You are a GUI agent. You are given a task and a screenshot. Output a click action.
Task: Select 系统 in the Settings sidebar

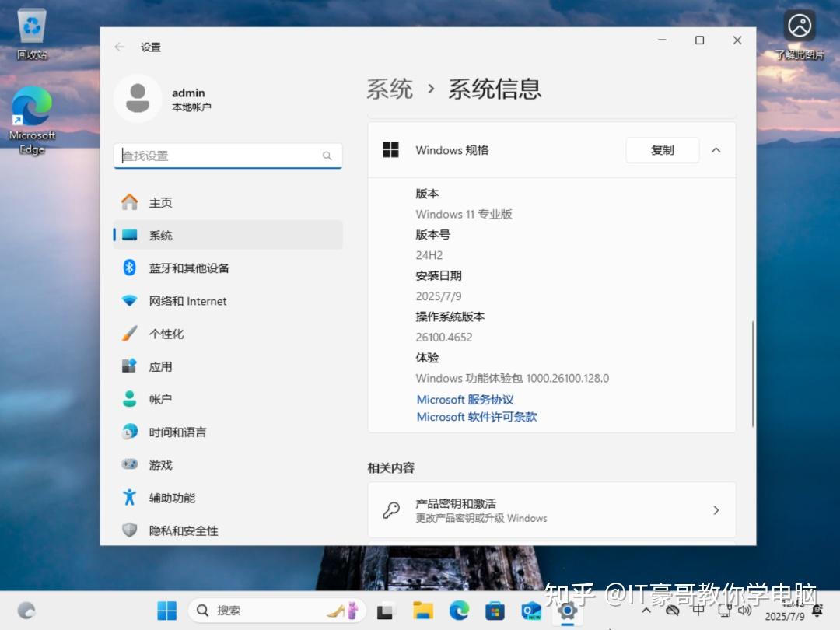(x=159, y=235)
